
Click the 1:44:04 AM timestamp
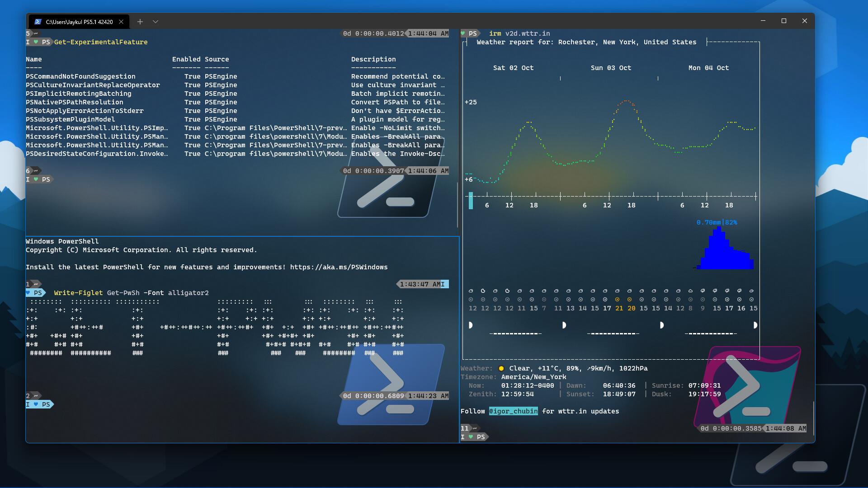point(428,33)
